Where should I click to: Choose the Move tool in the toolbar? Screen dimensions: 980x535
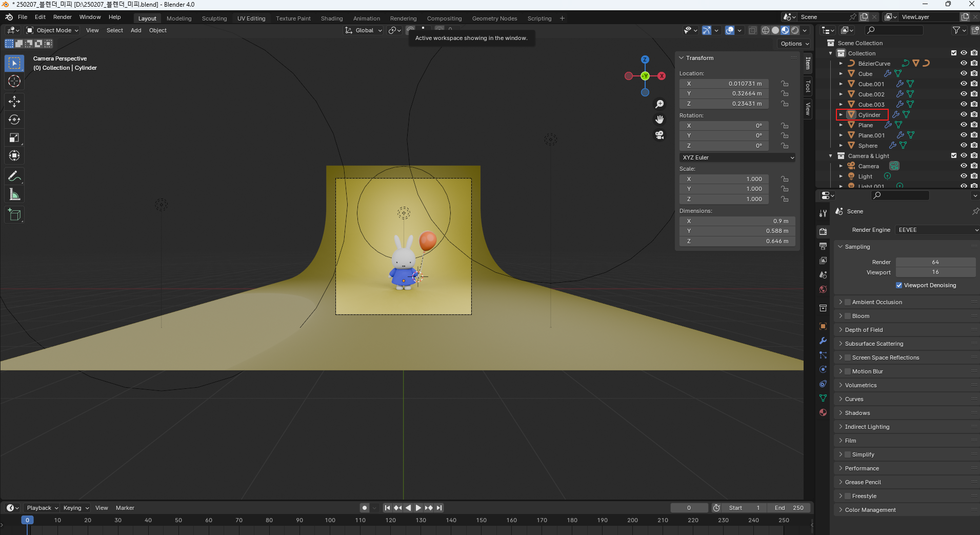[14, 102]
